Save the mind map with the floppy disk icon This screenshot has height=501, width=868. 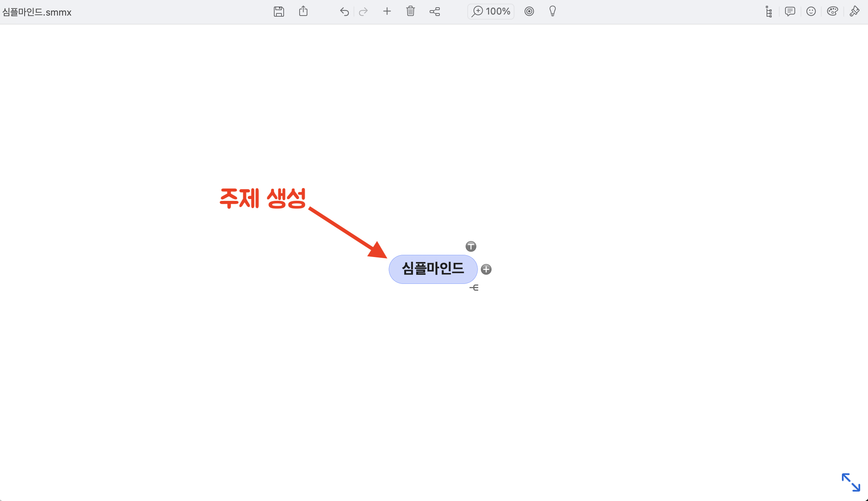pyautogui.click(x=279, y=12)
